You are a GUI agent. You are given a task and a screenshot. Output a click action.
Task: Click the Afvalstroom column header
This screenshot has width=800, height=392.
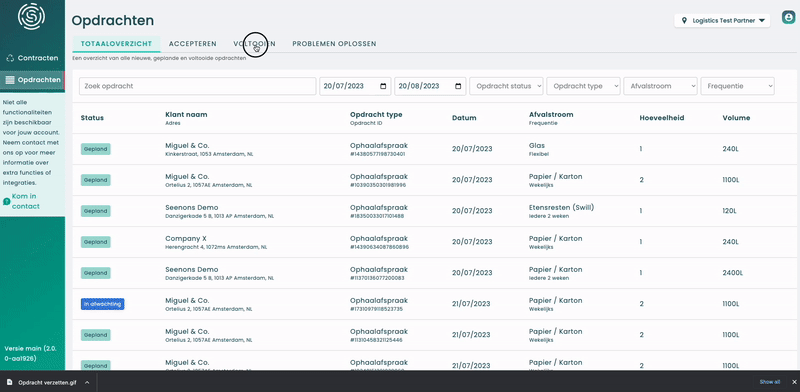pyautogui.click(x=551, y=115)
